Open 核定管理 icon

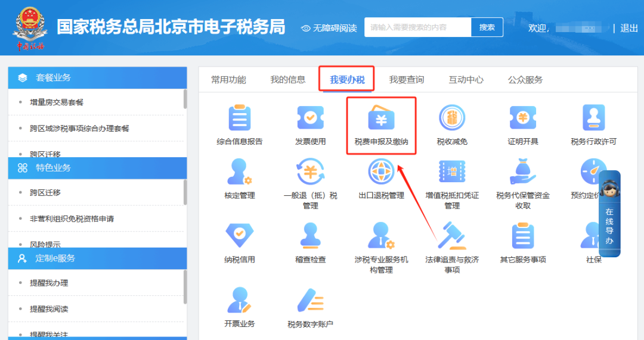coord(240,172)
